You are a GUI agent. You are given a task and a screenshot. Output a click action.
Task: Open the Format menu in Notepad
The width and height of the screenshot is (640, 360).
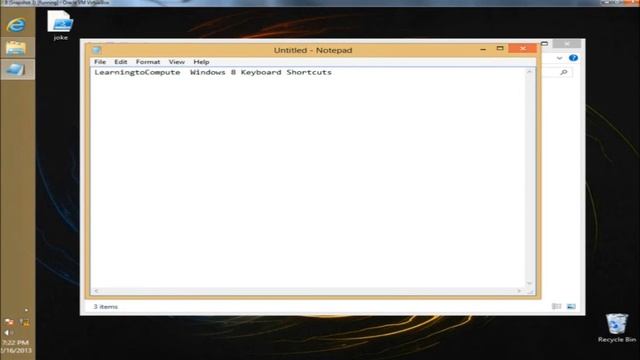point(148,62)
